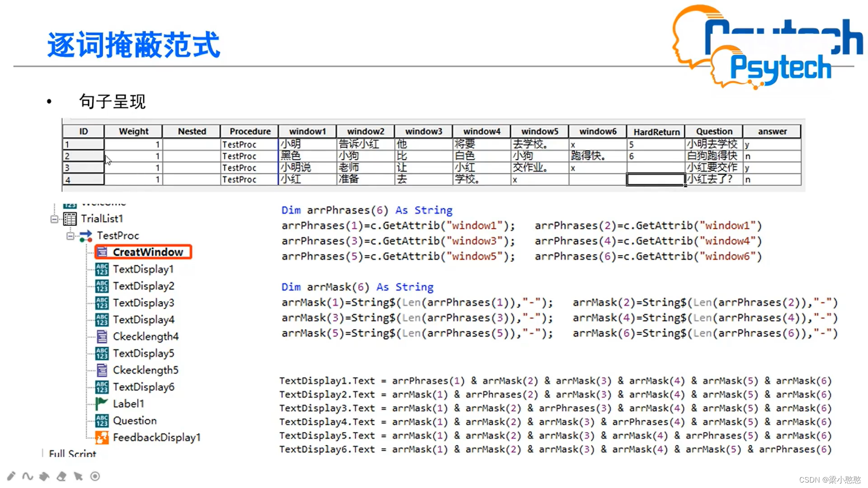Select the pen annotation tool

coord(11,476)
